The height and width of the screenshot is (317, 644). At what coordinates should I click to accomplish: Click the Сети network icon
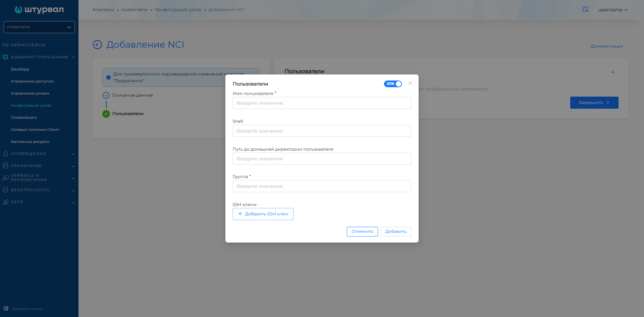click(x=5, y=202)
